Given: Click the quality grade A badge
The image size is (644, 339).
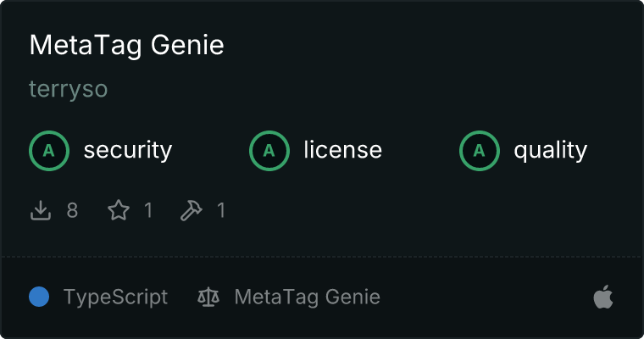Looking at the screenshot, I should [x=480, y=151].
